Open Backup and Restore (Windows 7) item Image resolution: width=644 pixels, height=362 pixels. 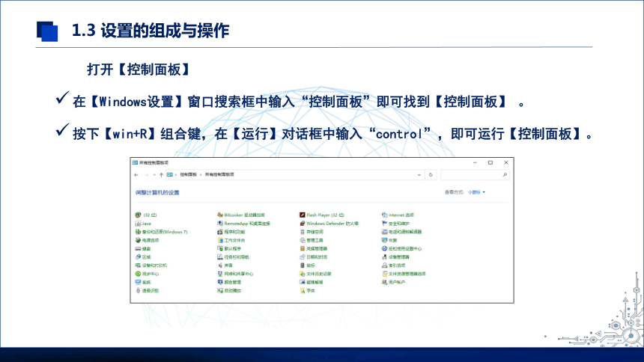[x=161, y=232]
